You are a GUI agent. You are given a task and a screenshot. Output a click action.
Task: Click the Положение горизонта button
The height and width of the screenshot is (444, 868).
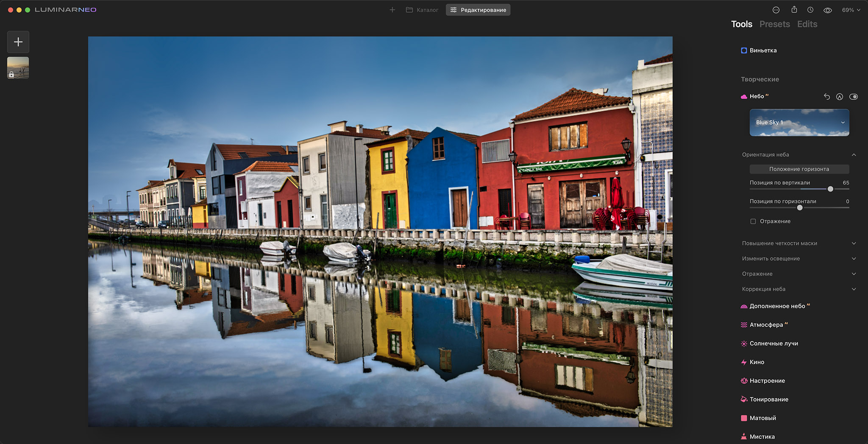[x=799, y=169]
